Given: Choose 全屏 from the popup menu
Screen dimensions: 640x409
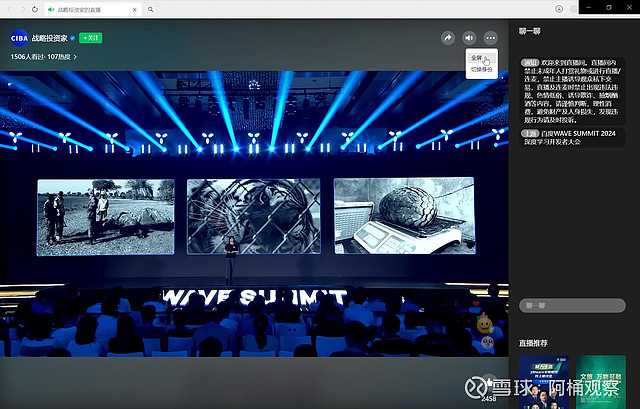Looking at the screenshot, I should click(x=482, y=58).
